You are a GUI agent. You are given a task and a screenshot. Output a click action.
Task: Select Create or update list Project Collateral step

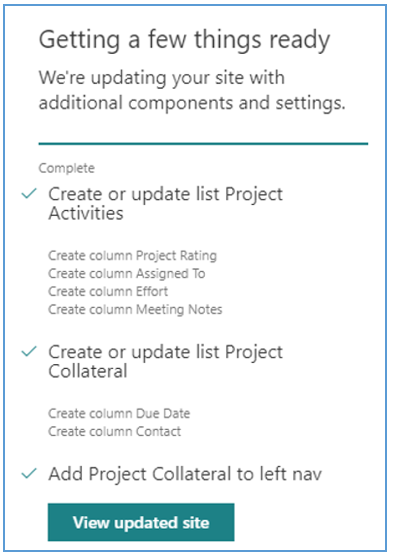point(166,361)
